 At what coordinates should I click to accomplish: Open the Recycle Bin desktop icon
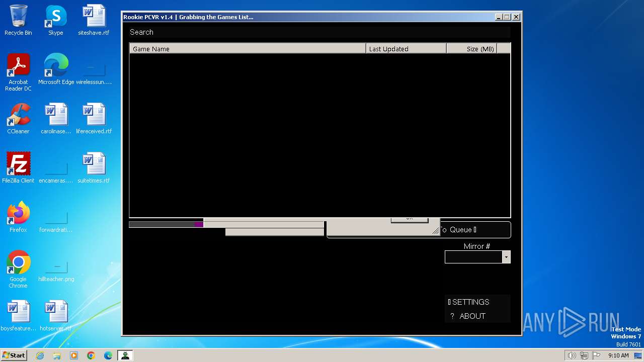click(18, 21)
